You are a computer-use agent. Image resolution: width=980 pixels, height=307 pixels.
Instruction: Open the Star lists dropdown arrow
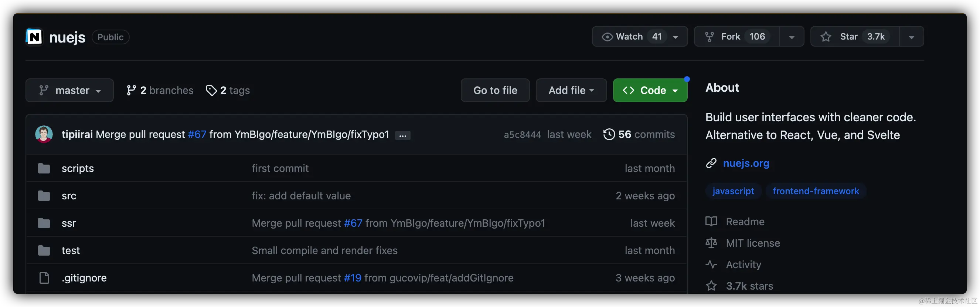point(912,37)
